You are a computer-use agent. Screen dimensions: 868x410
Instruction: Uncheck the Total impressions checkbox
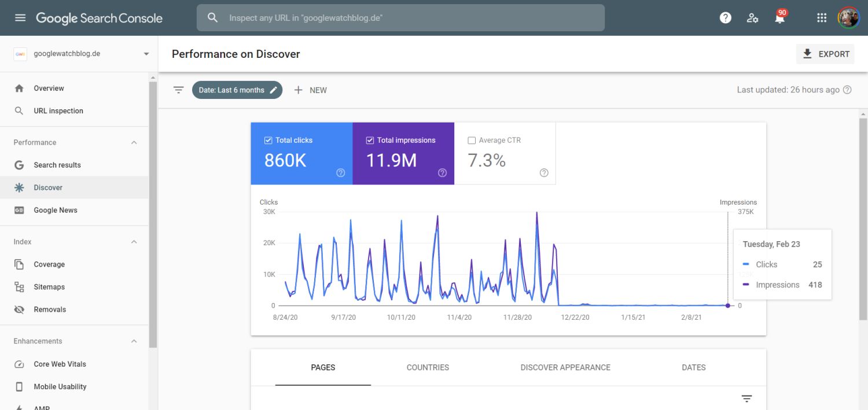point(370,140)
